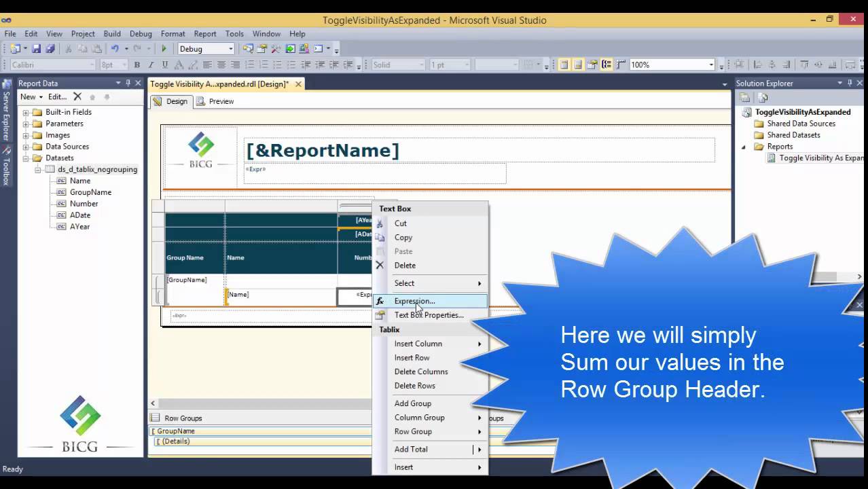Open the Toolbox side tab

click(x=6, y=164)
